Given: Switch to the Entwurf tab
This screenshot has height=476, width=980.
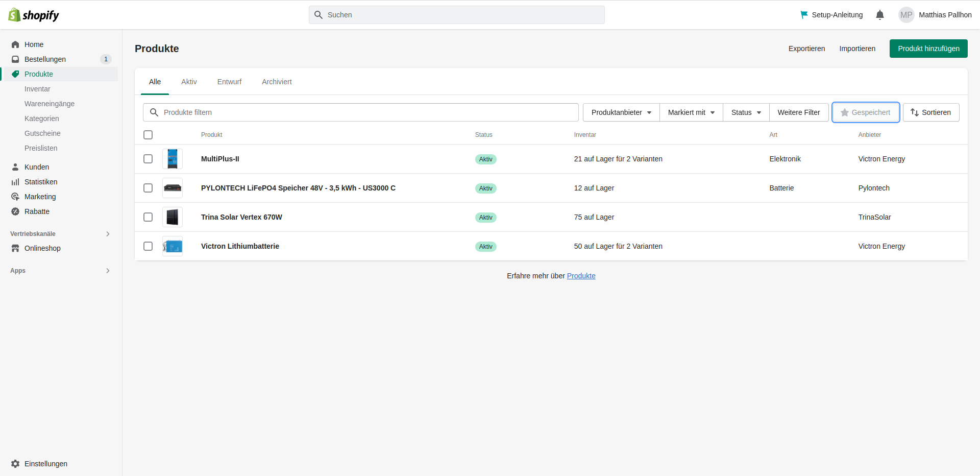Looking at the screenshot, I should [229, 82].
